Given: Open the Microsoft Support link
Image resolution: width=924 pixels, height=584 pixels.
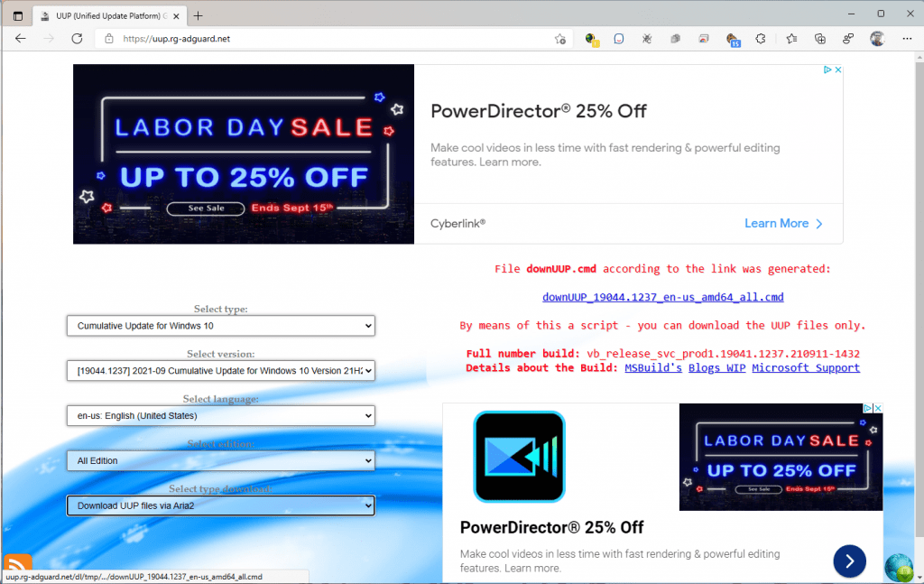Looking at the screenshot, I should (x=805, y=367).
